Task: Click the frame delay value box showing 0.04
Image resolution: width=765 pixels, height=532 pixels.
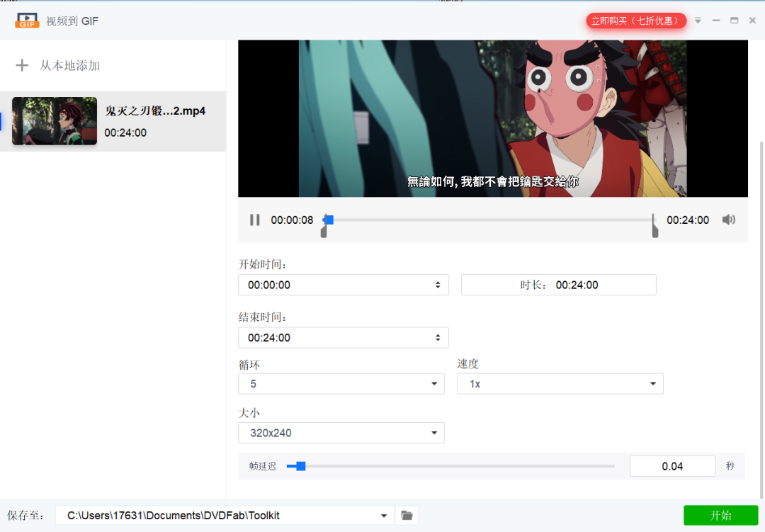Action: (x=671, y=466)
